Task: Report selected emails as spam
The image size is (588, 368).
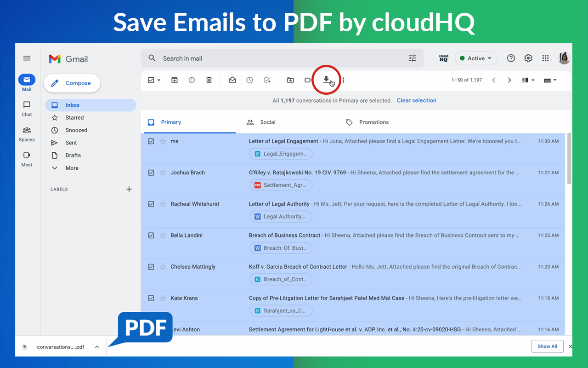Action: [192, 80]
